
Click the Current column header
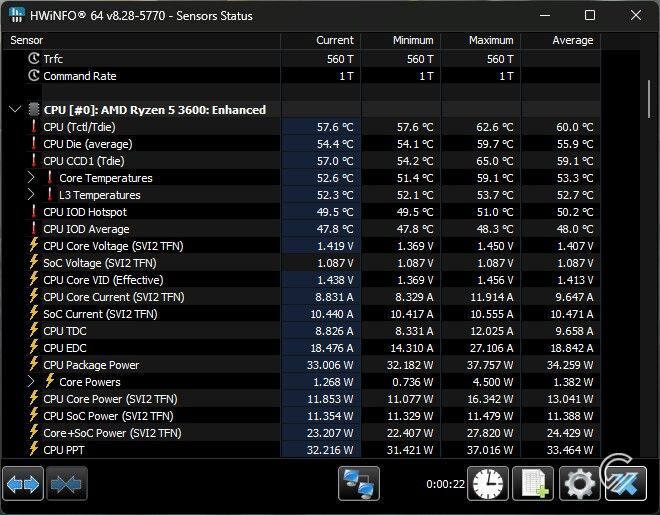point(320,40)
